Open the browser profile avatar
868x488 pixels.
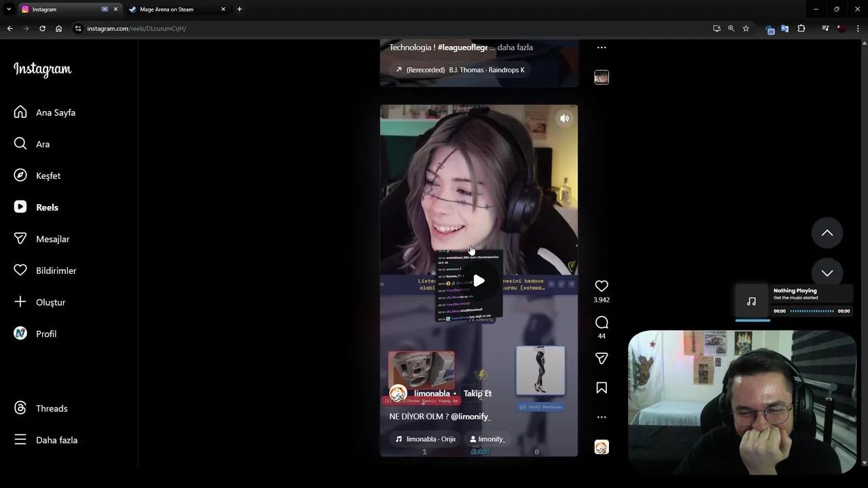pyautogui.click(x=842, y=28)
